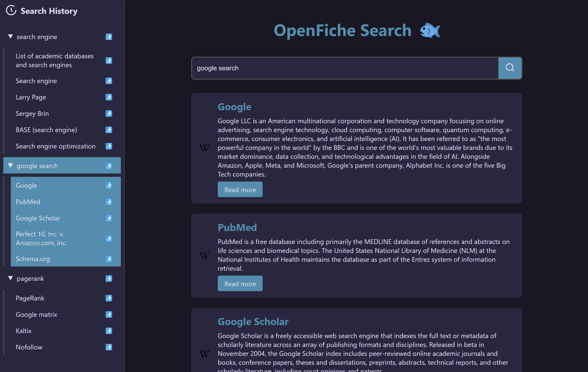588x372 pixels.
Task: Click trash icon next to Sergey Brin
Action: coord(109,114)
